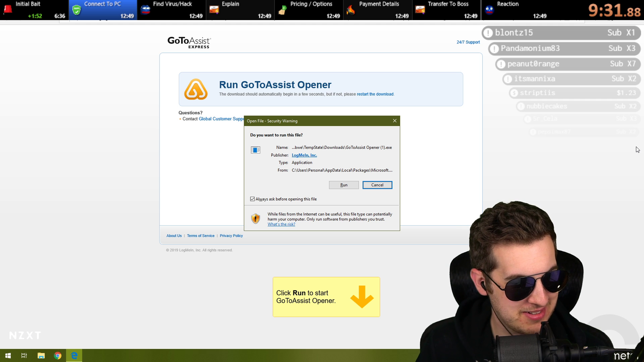This screenshot has height=362, width=644.
Task: Click the 'Run GoToAssist Opener' heading
Action: click(275, 85)
